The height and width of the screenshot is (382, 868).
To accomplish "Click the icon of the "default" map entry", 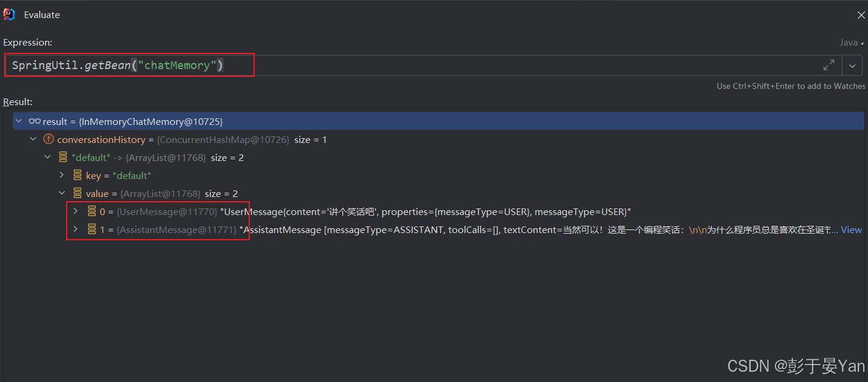I will pyautogui.click(x=63, y=157).
